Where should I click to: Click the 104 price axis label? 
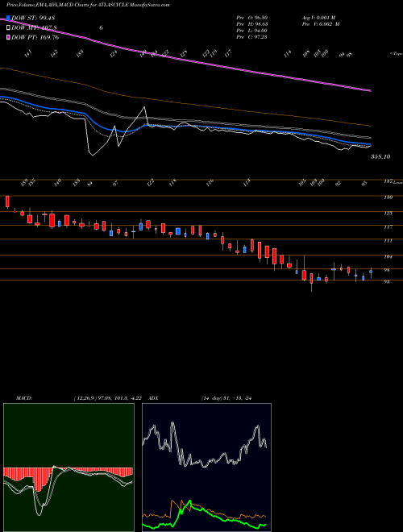388,257
